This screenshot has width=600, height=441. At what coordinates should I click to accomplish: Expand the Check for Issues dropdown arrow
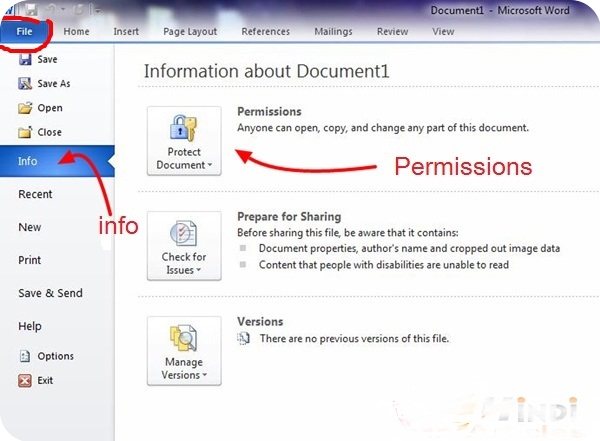click(x=199, y=270)
